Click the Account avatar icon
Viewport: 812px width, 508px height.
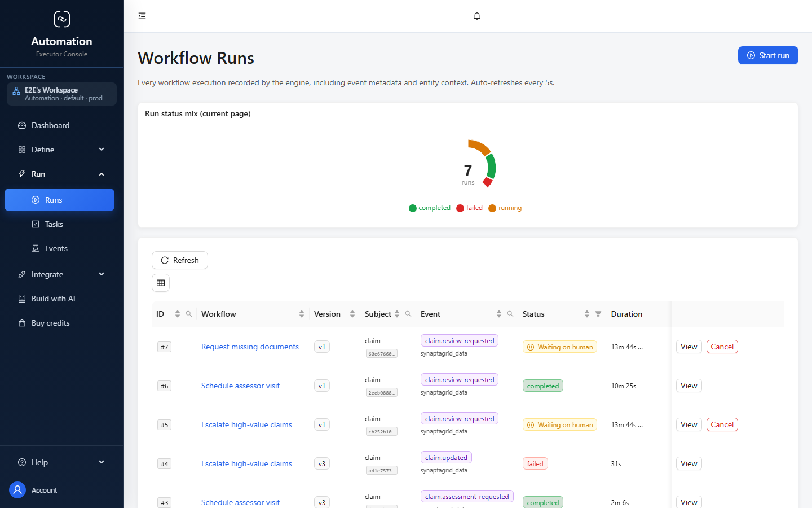[x=17, y=490]
